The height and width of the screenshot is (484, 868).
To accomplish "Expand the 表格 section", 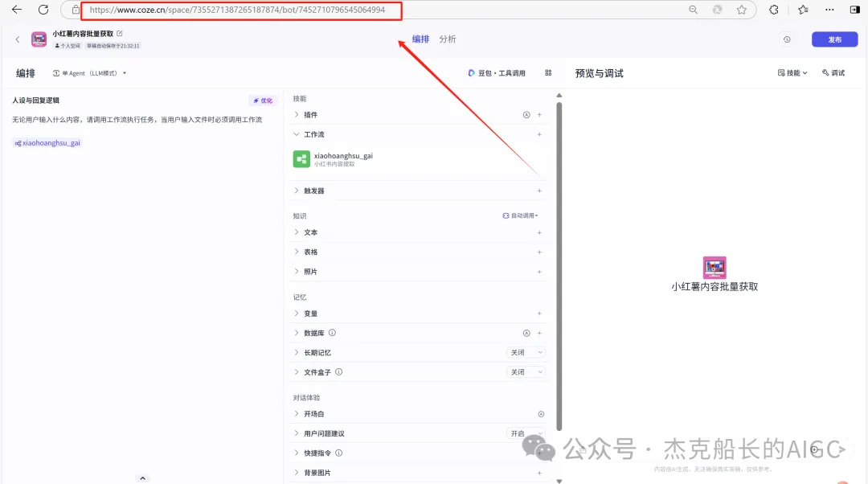I will click(296, 252).
